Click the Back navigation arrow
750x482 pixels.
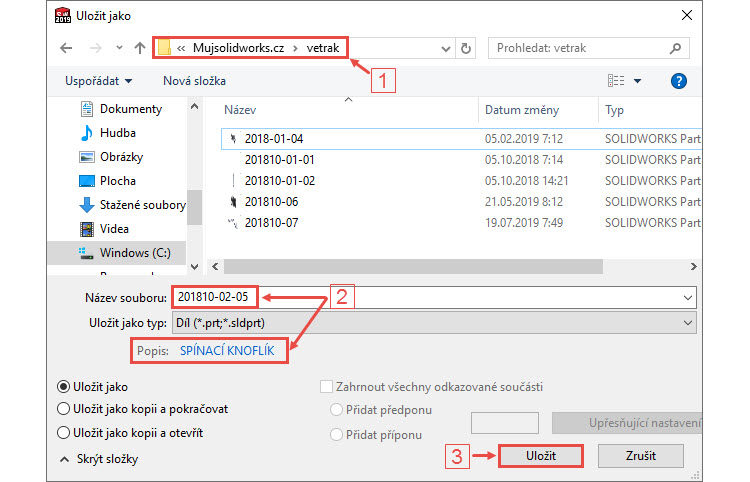pyautogui.click(x=66, y=47)
